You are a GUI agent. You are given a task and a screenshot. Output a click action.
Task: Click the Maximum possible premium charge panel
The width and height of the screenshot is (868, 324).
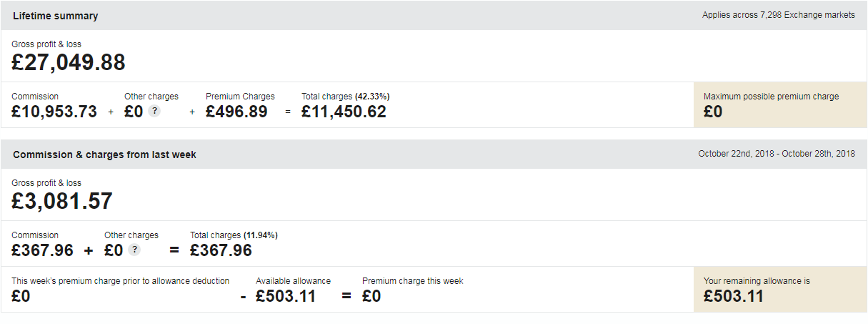(x=779, y=104)
